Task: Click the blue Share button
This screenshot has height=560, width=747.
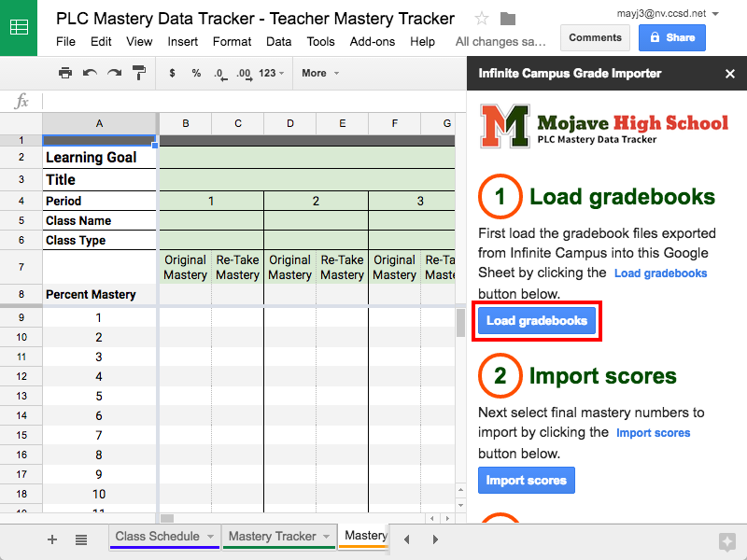Action: (x=672, y=37)
